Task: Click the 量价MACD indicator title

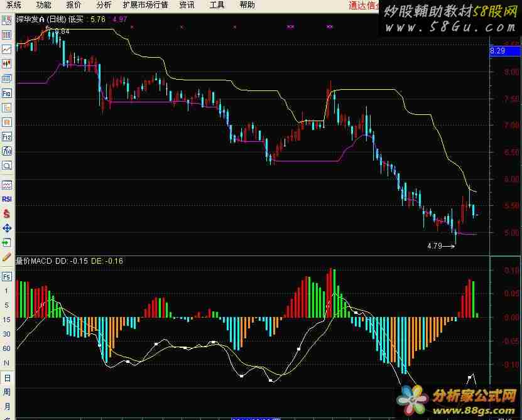Action: 34,261
